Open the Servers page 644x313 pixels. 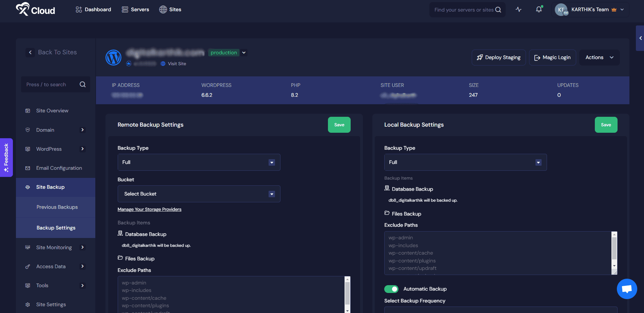click(x=135, y=10)
